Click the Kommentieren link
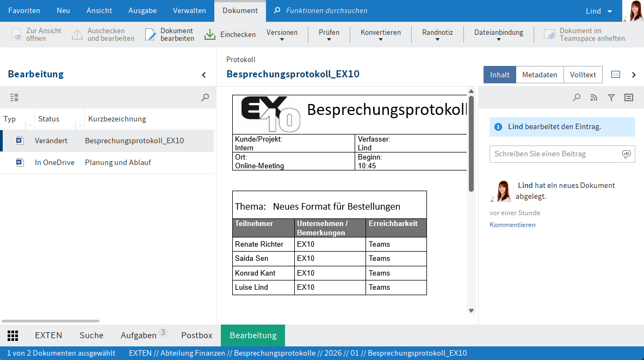 (512, 224)
